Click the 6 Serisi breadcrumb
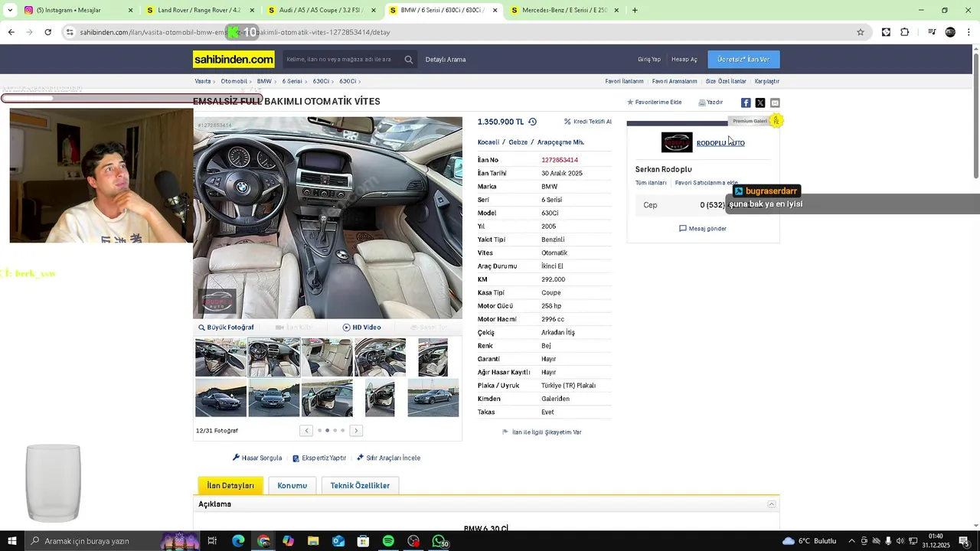The height and width of the screenshot is (551, 980). click(x=292, y=81)
